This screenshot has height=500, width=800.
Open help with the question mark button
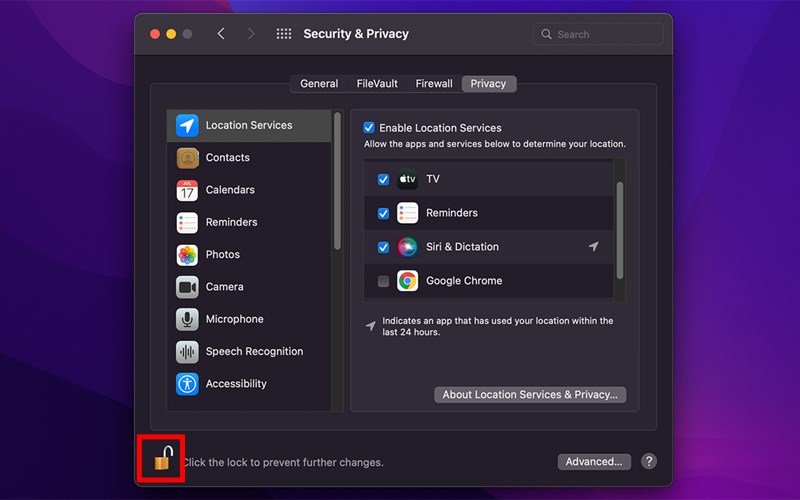pos(648,461)
